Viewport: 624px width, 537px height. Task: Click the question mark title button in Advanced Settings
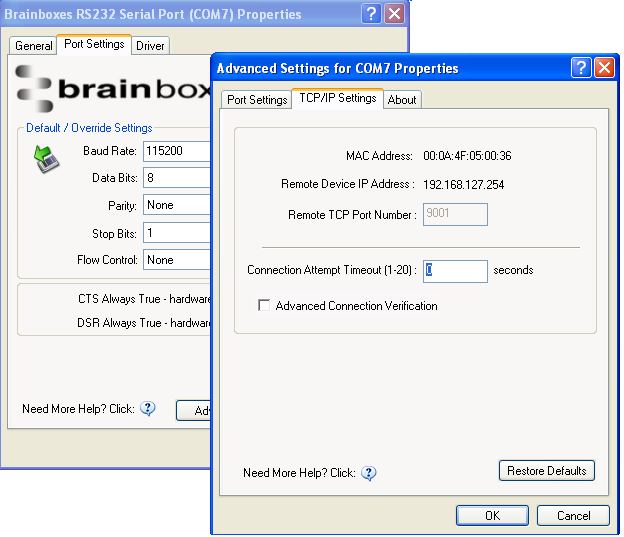[581, 68]
